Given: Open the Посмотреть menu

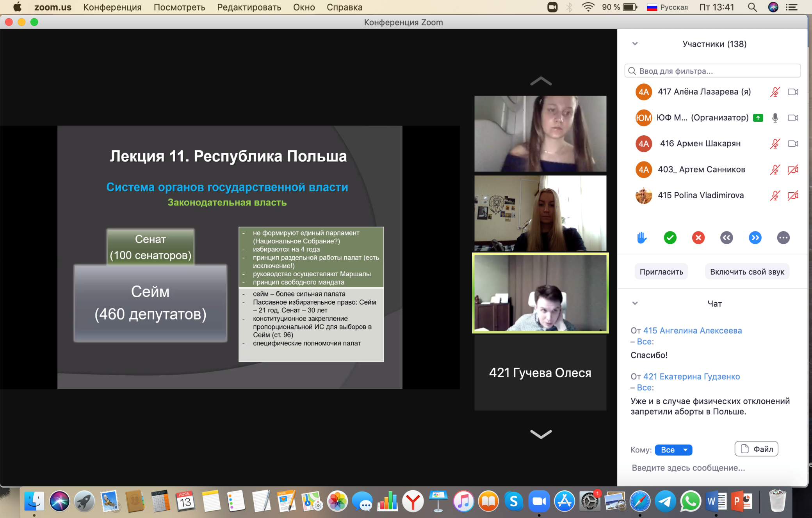Looking at the screenshot, I should tap(179, 7).
